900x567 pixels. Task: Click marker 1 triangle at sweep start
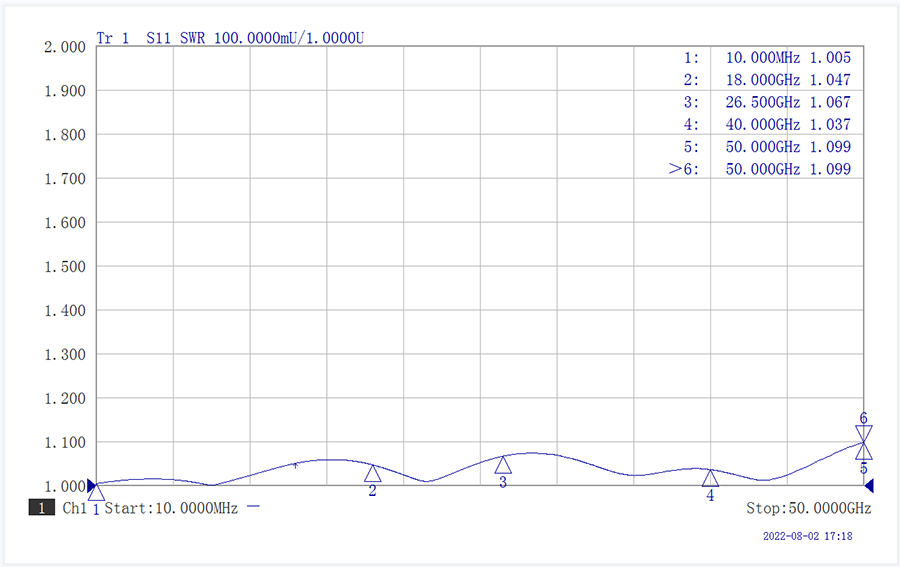[96, 492]
